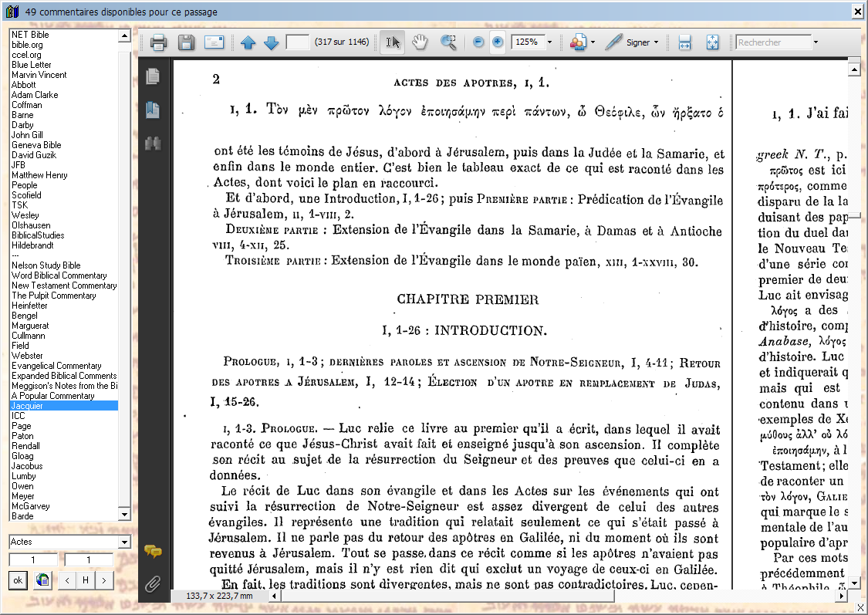Go to the next verse with > button
Screen dimensions: 868x615
104,580
